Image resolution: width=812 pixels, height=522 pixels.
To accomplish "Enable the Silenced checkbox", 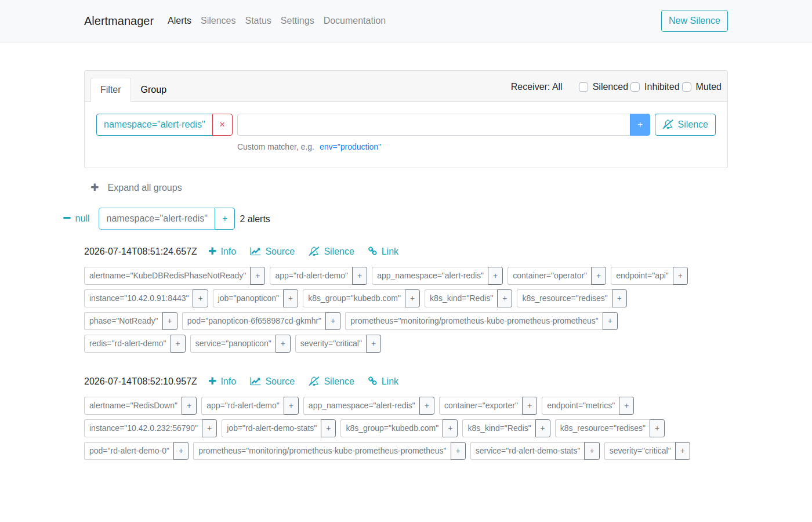I will pos(583,87).
